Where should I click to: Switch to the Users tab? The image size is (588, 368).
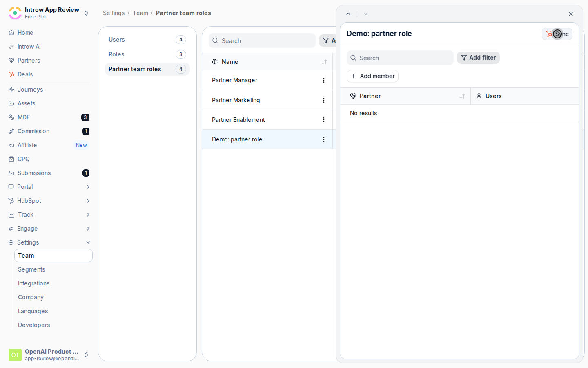(147, 40)
